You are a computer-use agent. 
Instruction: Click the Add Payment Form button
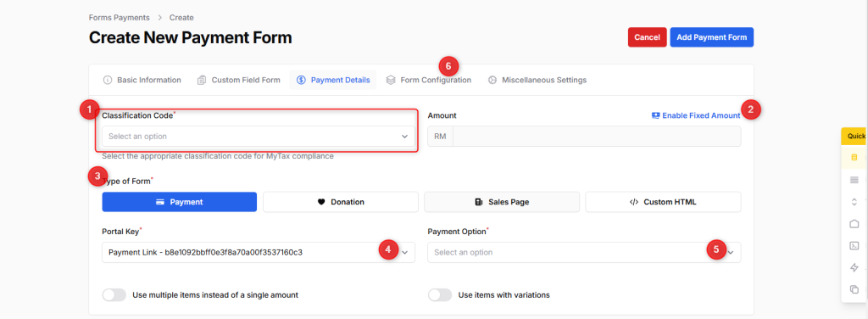[x=711, y=37]
